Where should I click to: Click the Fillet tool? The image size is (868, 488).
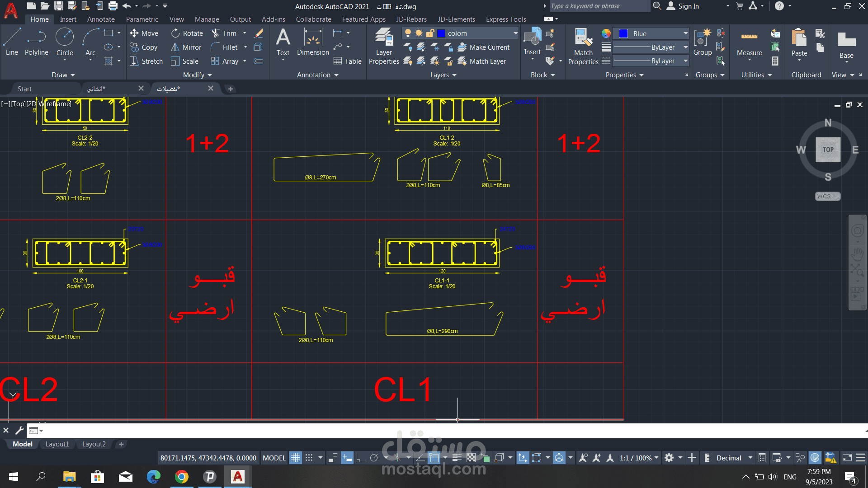pyautogui.click(x=224, y=47)
